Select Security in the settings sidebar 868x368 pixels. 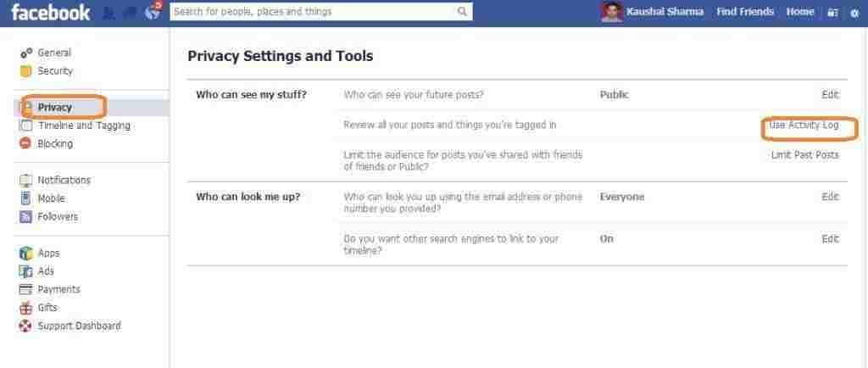(x=55, y=71)
